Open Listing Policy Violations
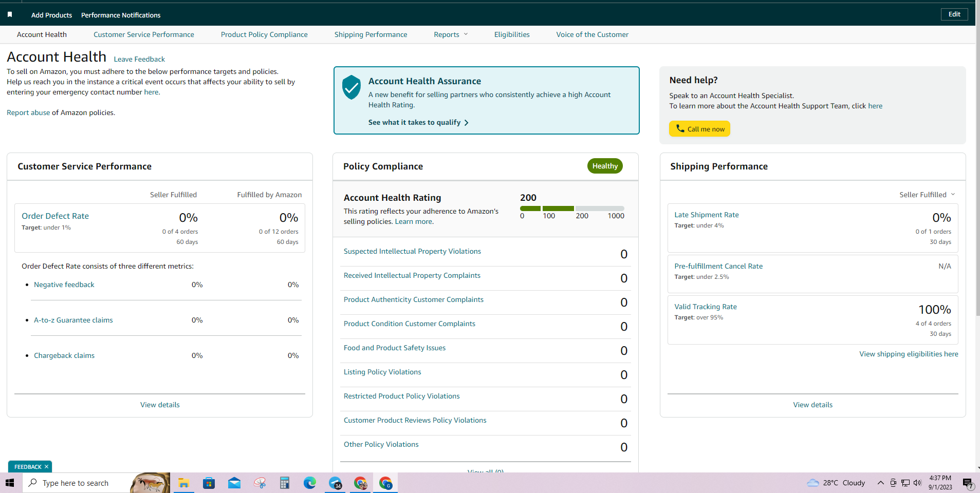 click(x=382, y=372)
